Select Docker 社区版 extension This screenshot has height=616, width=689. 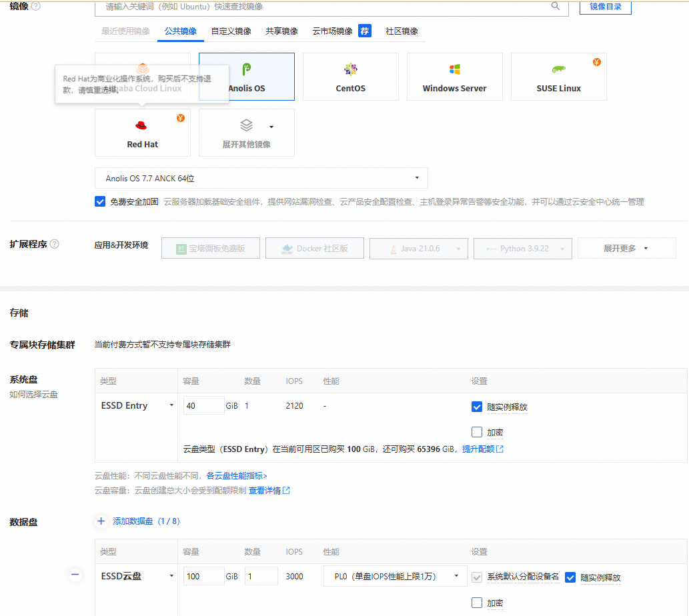point(315,249)
